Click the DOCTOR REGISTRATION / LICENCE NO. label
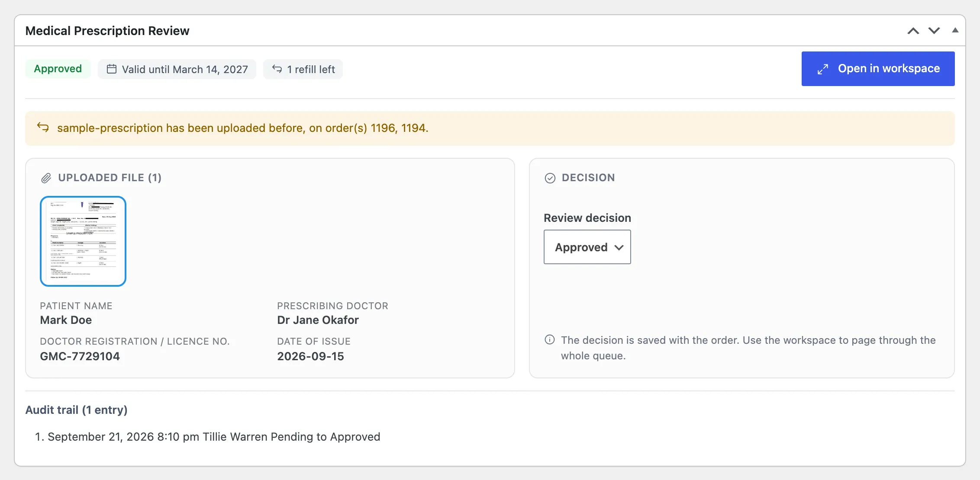 (x=135, y=341)
